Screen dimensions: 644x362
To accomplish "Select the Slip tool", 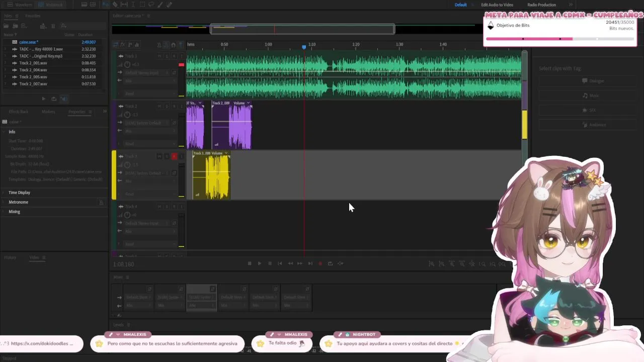I will coord(124,5).
